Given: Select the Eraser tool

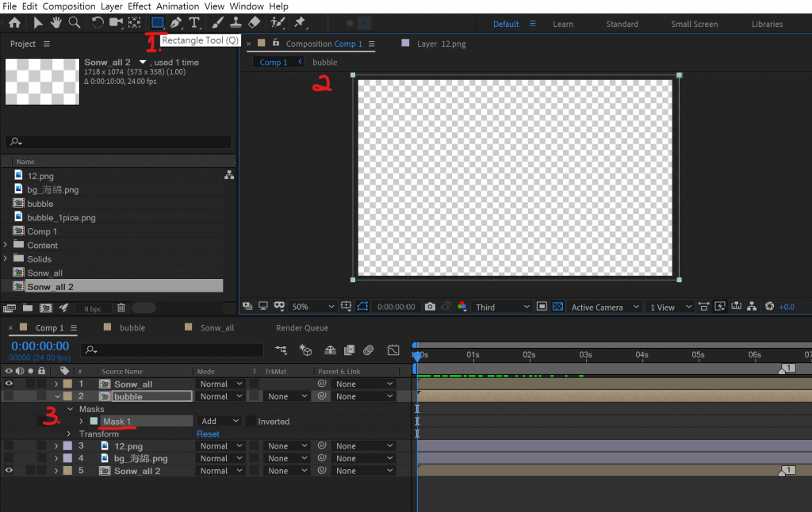Looking at the screenshot, I should (254, 23).
